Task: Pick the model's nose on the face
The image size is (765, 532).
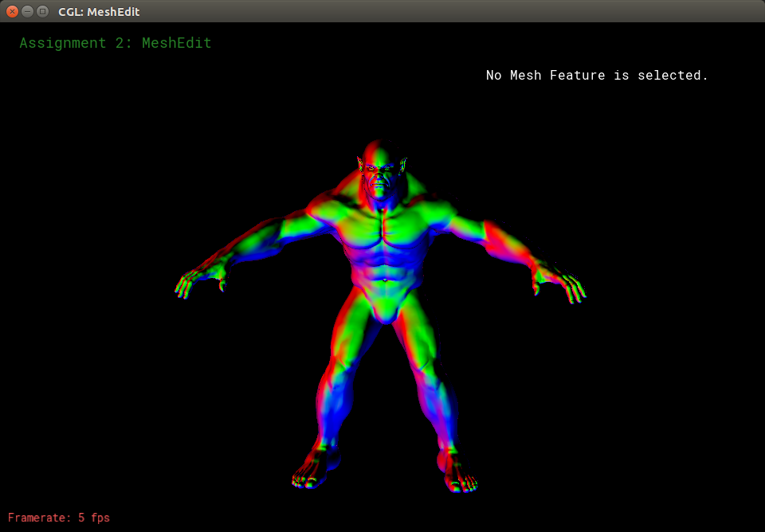Action: coord(381,179)
